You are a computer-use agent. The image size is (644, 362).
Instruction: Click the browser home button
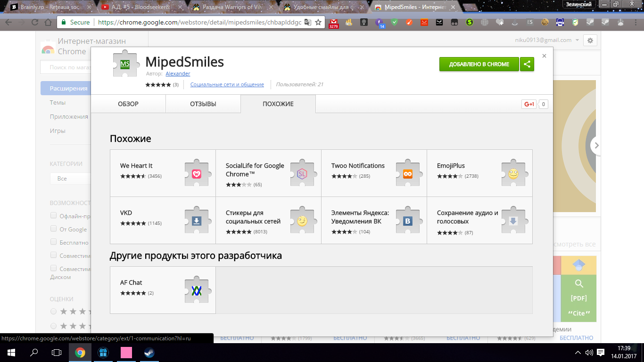48,22
